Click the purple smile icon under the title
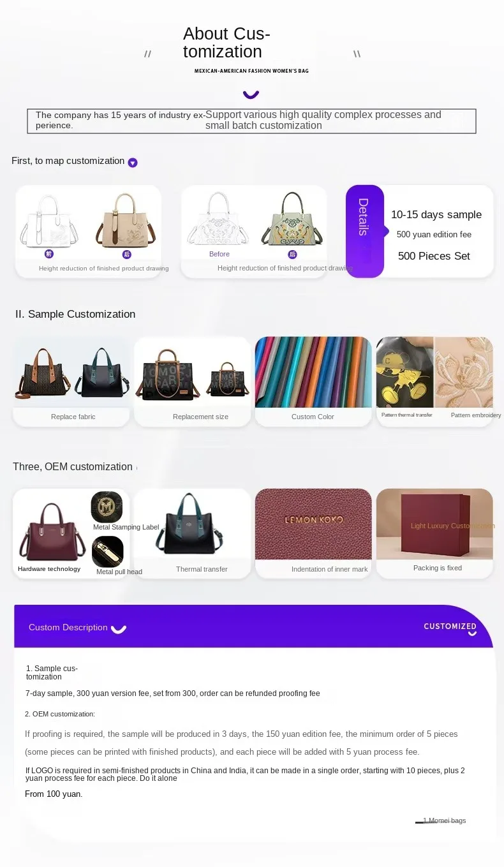Viewport: 504px width, 867px height. click(x=251, y=94)
